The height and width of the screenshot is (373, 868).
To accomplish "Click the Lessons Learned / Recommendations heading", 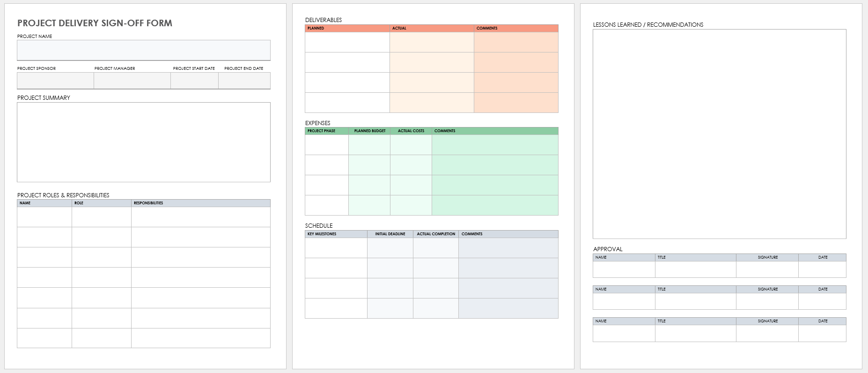I will pos(648,25).
